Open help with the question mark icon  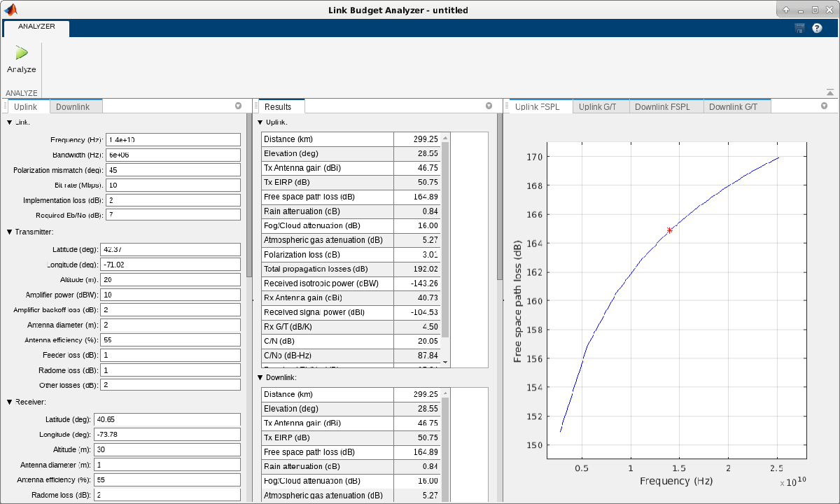pos(817,28)
